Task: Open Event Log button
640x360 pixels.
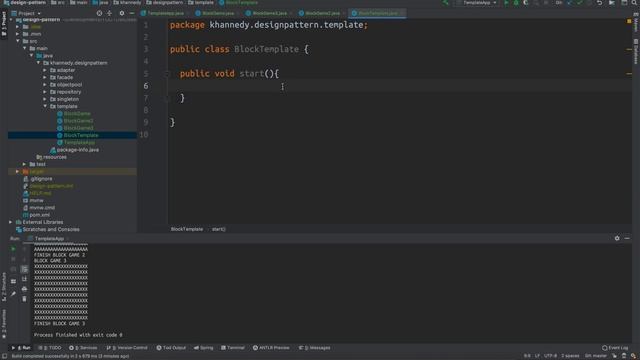Action: point(615,348)
